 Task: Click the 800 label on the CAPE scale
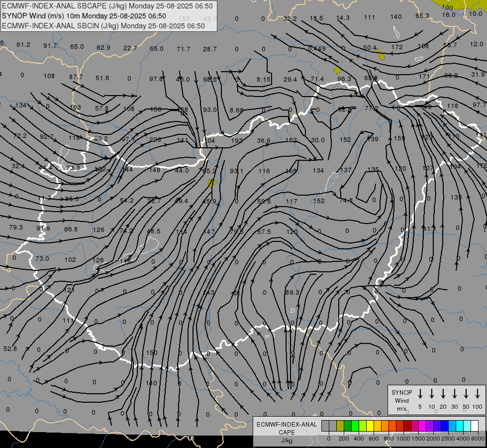click(x=389, y=439)
